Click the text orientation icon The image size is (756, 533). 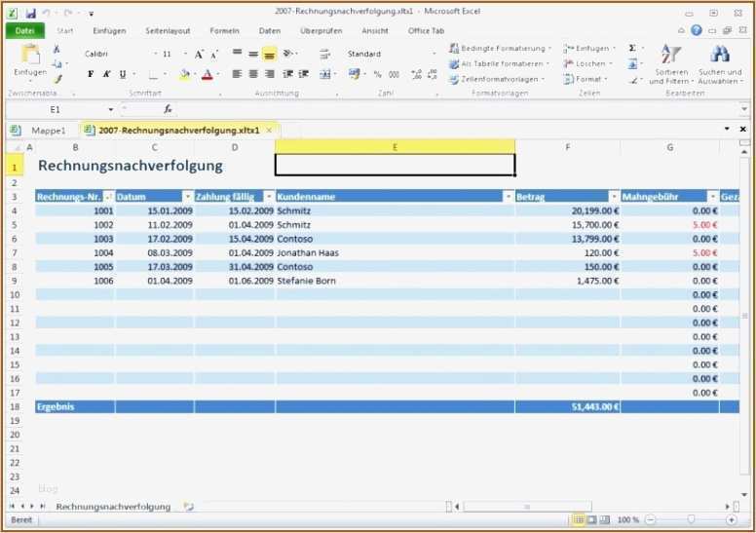[x=288, y=53]
